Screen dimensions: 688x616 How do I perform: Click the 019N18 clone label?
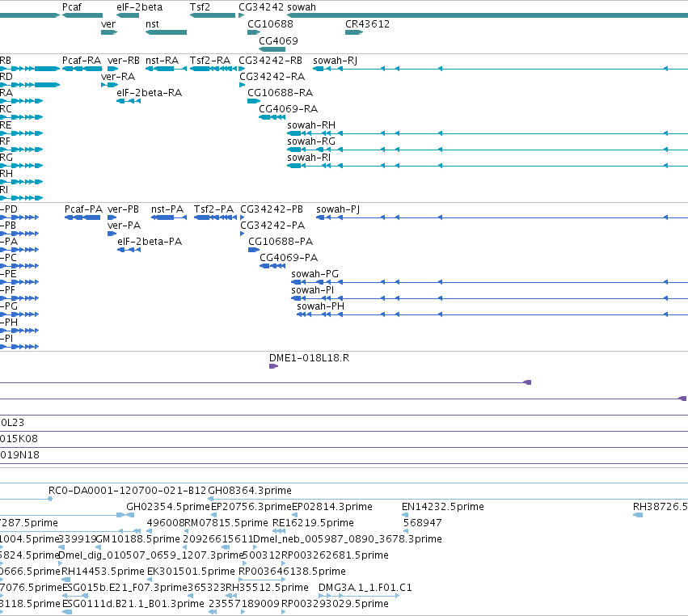click(x=19, y=454)
